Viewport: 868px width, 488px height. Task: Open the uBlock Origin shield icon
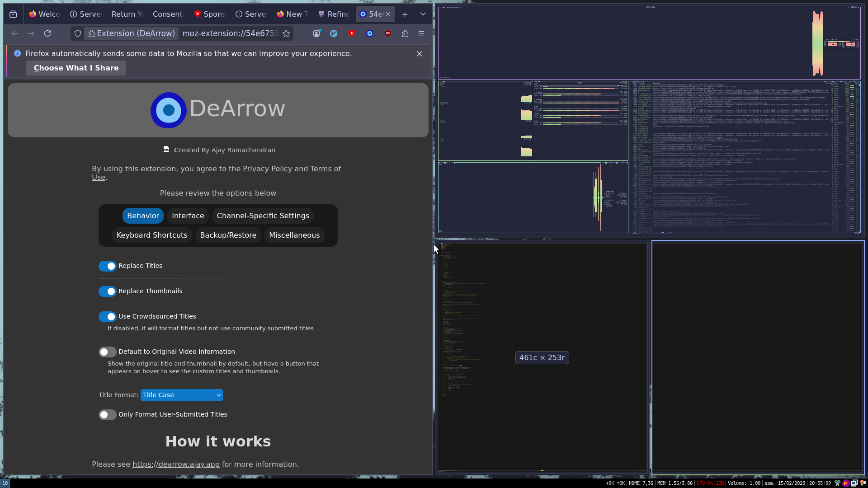pos(388,33)
